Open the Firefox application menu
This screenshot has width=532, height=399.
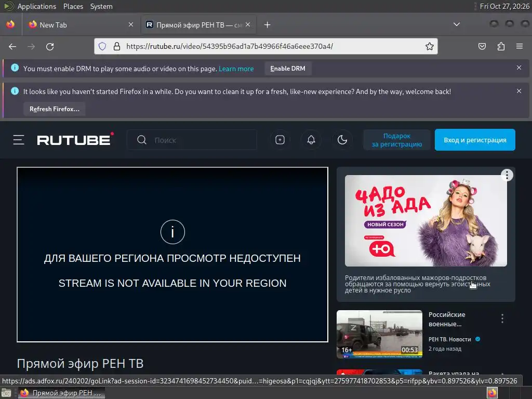pyautogui.click(x=520, y=46)
